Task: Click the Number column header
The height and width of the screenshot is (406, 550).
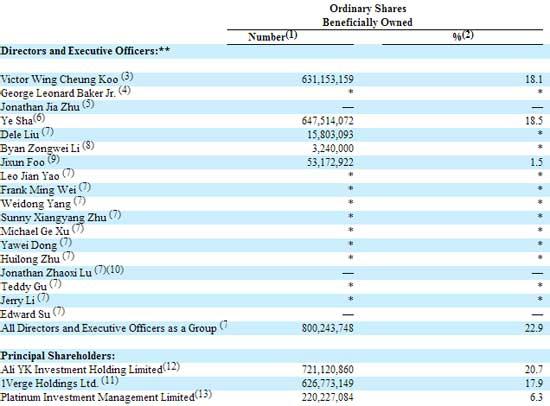Action: point(273,36)
